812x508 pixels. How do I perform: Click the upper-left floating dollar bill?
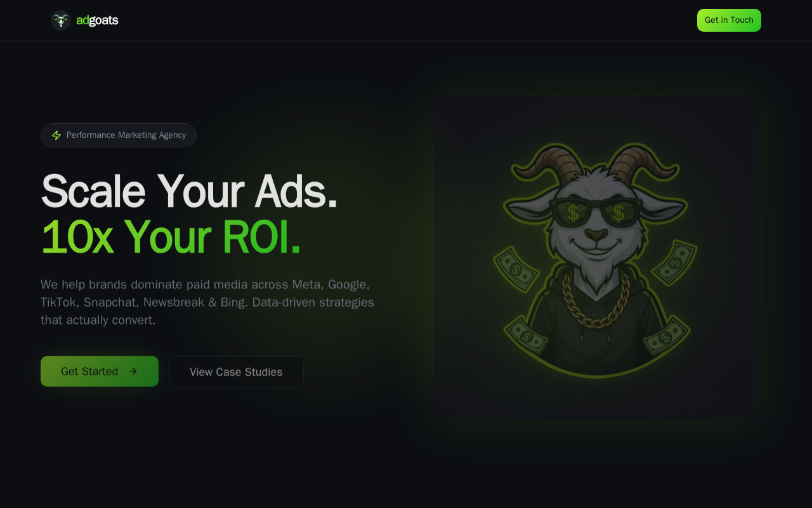coord(517,270)
